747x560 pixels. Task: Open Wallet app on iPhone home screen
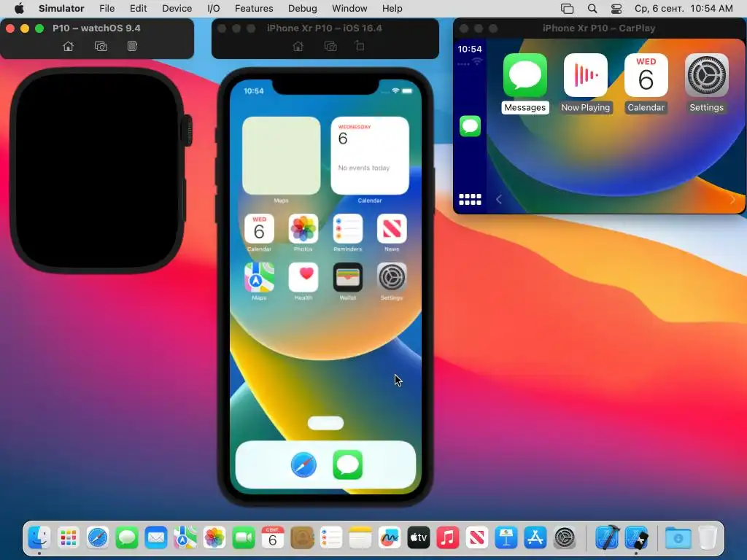(348, 277)
